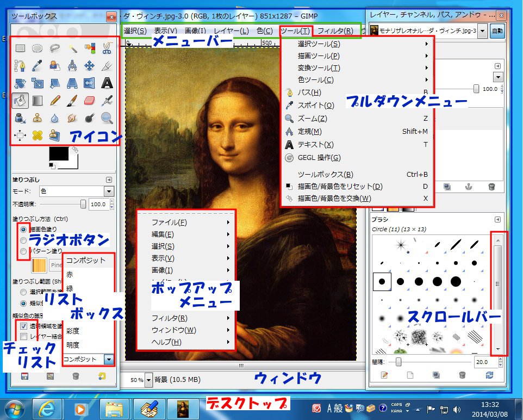The height and width of the screenshot is (420, 523).
Task: Click the brushes list vertical scrollbar
Action: click(498, 295)
